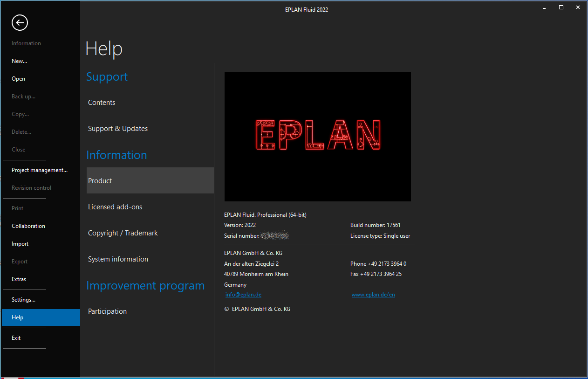
Task: Click the 'Germany' address line
Action: pyautogui.click(x=235, y=285)
